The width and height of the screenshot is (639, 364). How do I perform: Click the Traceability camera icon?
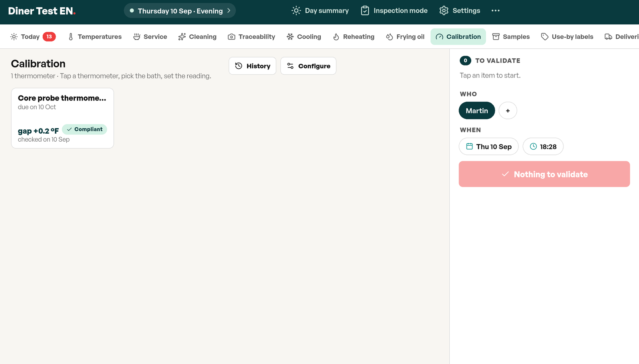click(231, 37)
